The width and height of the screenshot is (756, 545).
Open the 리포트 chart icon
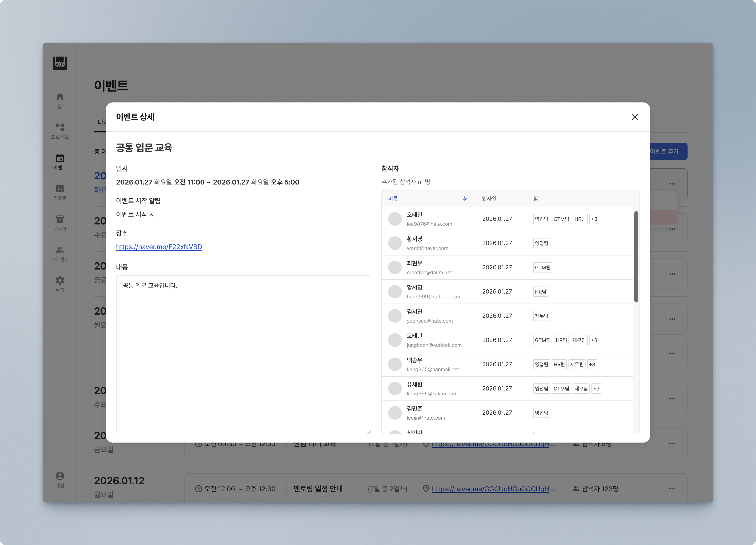coord(60,189)
